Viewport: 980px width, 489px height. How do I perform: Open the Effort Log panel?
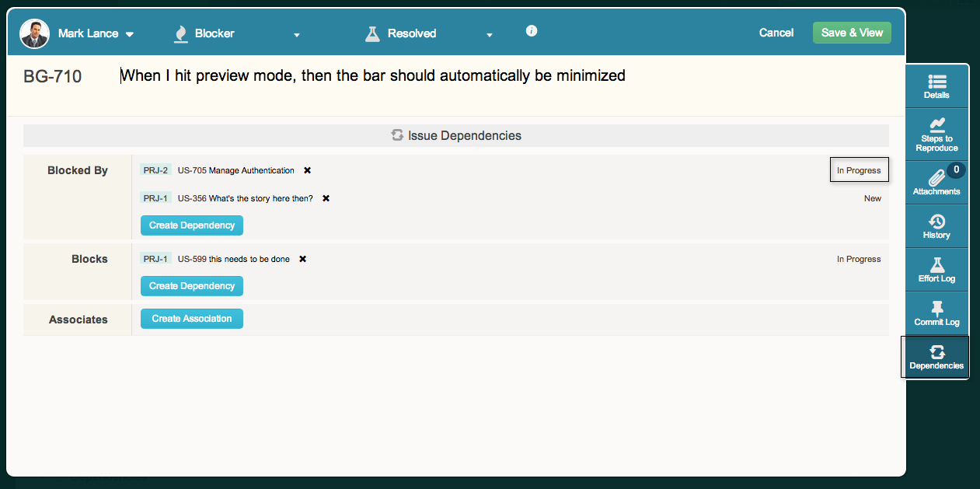pyautogui.click(x=936, y=270)
